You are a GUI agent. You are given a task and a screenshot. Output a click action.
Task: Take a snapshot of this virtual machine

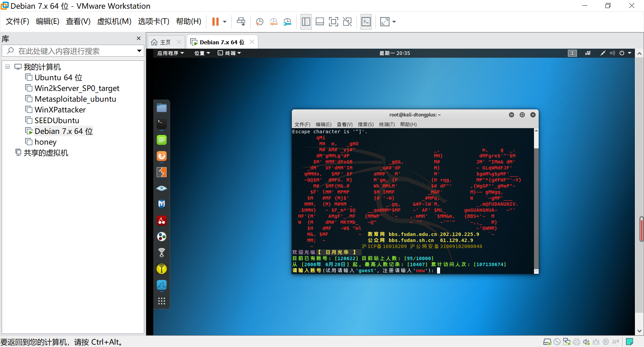pyautogui.click(x=259, y=22)
